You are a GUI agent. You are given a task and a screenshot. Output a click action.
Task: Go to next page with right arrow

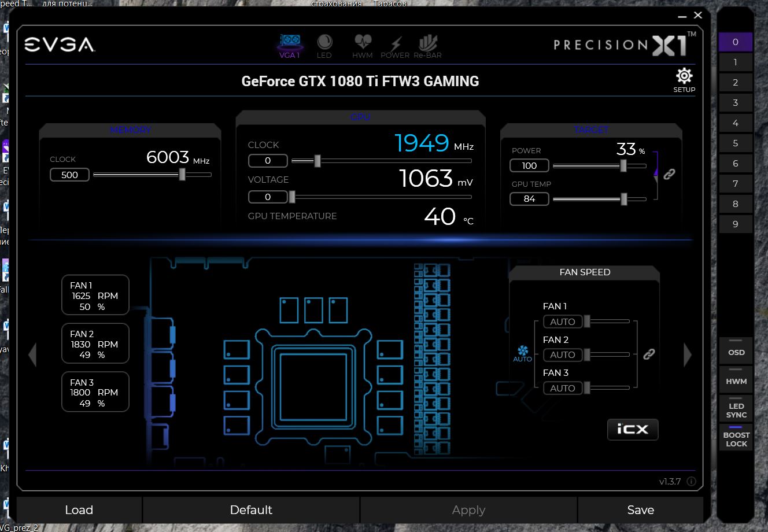click(688, 354)
